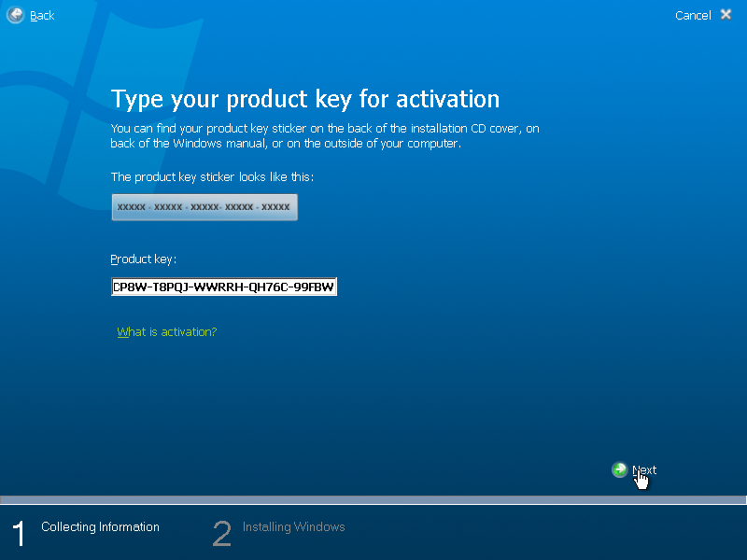This screenshot has width=747, height=560.
Task: Click the setup progress bar
Action: click(373, 500)
